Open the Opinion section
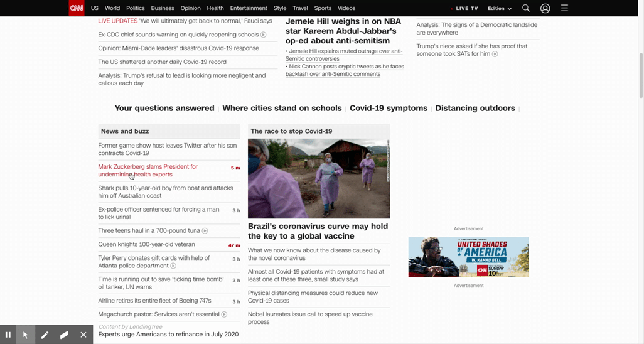 (x=191, y=8)
